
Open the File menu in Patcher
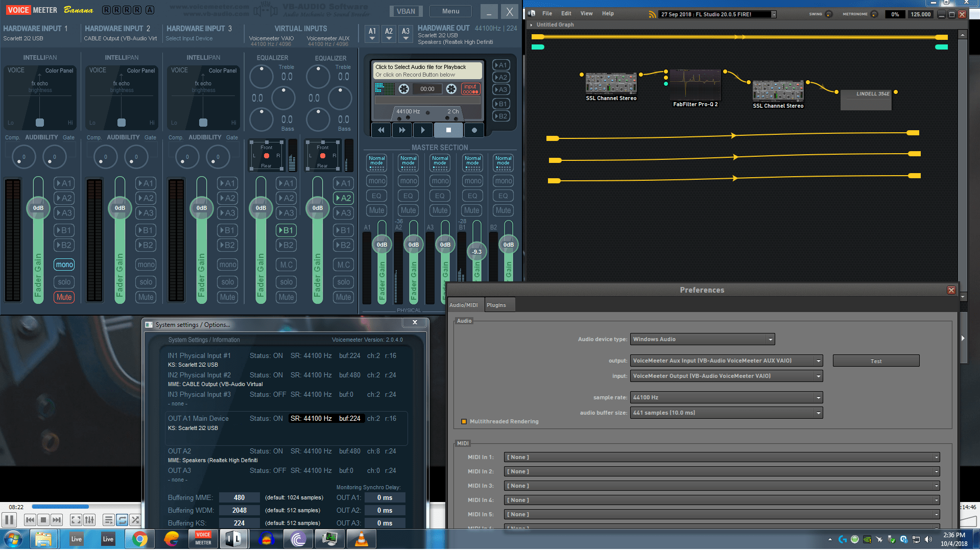click(547, 14)
